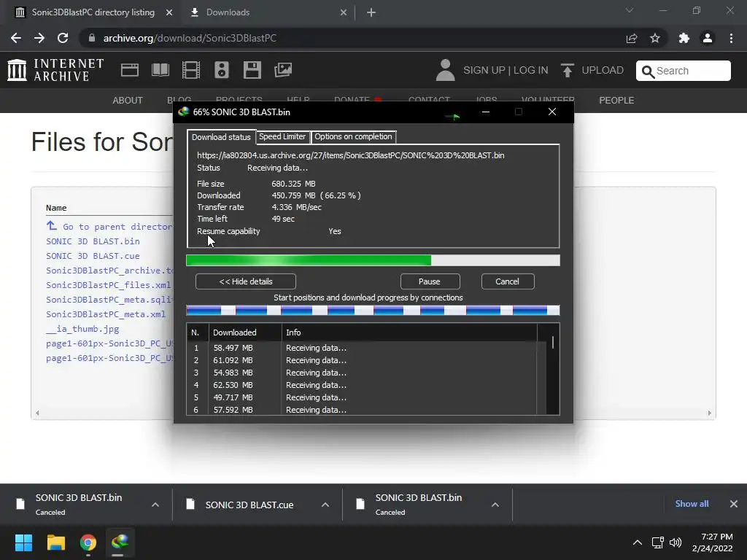This screenshot has height=560, width=747.
Task: Click the user avatar icon
Action: [x=446, y=70]
